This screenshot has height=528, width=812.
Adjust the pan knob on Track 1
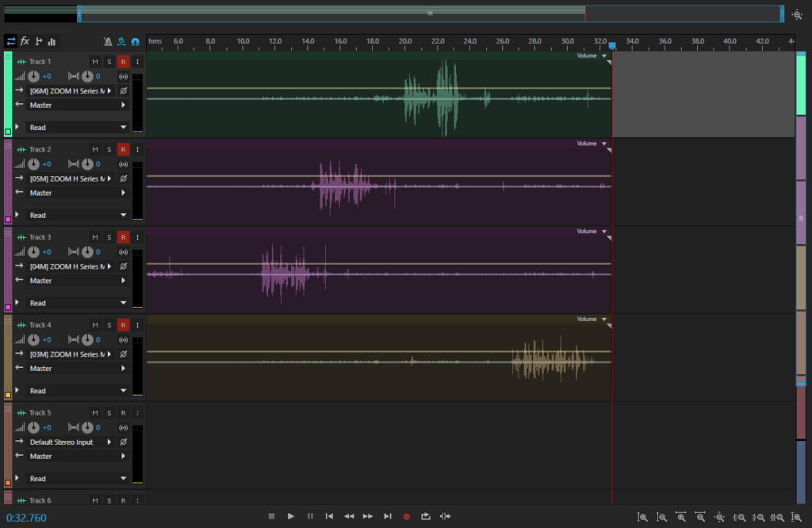tap(87, 75)
